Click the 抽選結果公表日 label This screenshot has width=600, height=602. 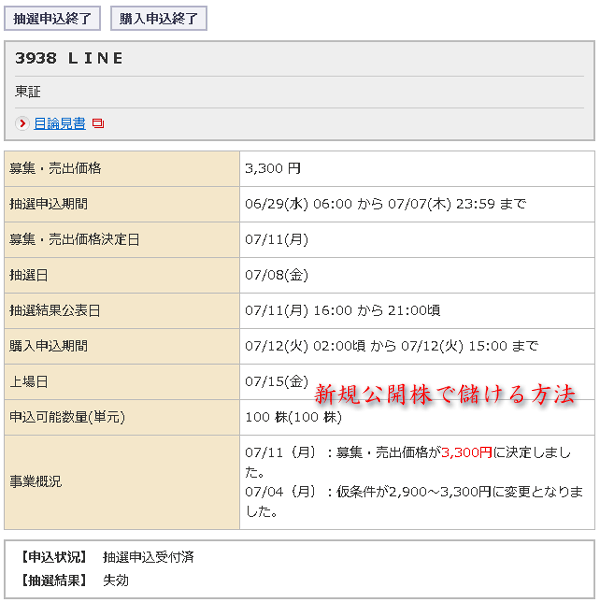click(x=55, y=311)
